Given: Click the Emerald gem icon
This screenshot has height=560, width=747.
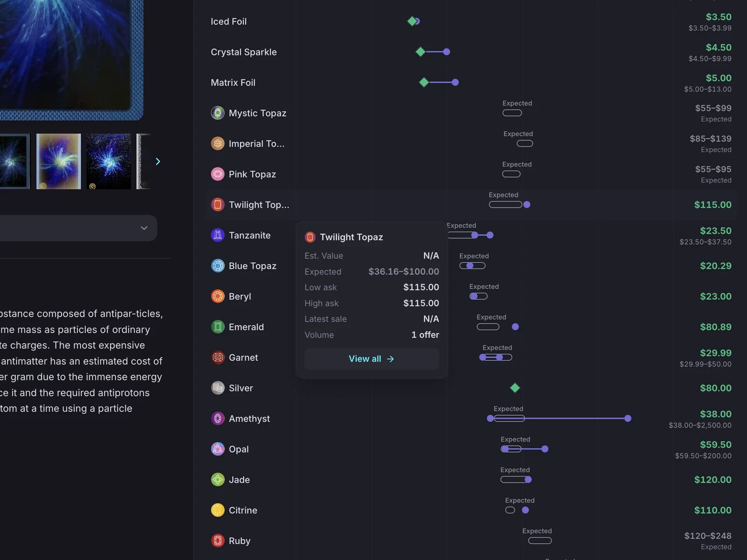Looking at the screenshot, I should [x=218, y=327].
